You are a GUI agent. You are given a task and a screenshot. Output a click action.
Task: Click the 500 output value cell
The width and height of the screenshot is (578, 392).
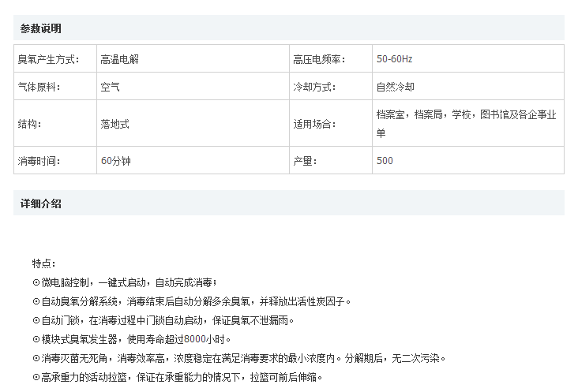click(385, 161)
